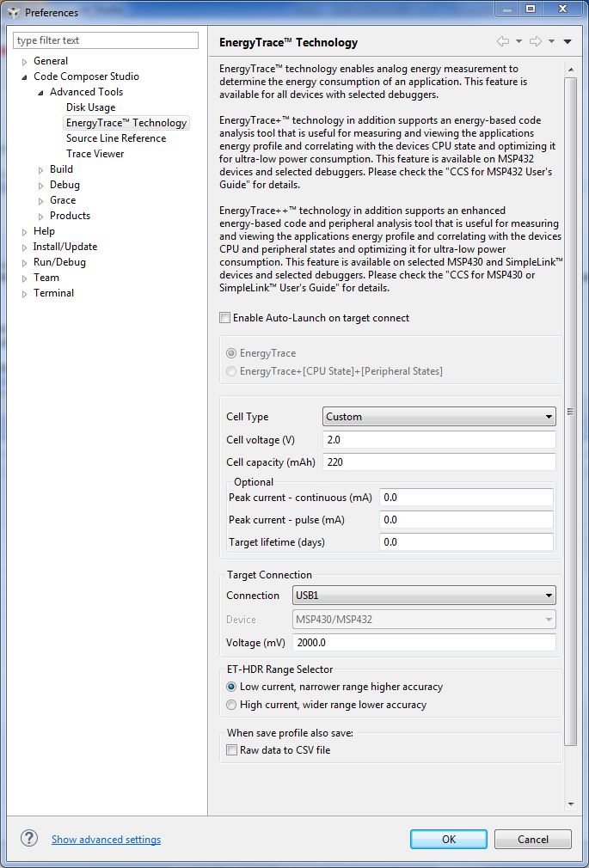Click the Cell voltage (V) field

pos(439,440)
